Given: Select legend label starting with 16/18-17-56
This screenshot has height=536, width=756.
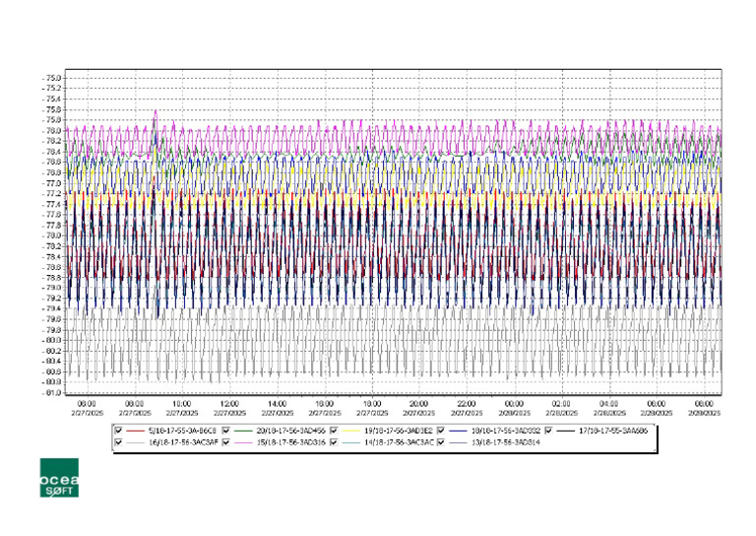Looking at the screenshot, I should coord(183,442).
